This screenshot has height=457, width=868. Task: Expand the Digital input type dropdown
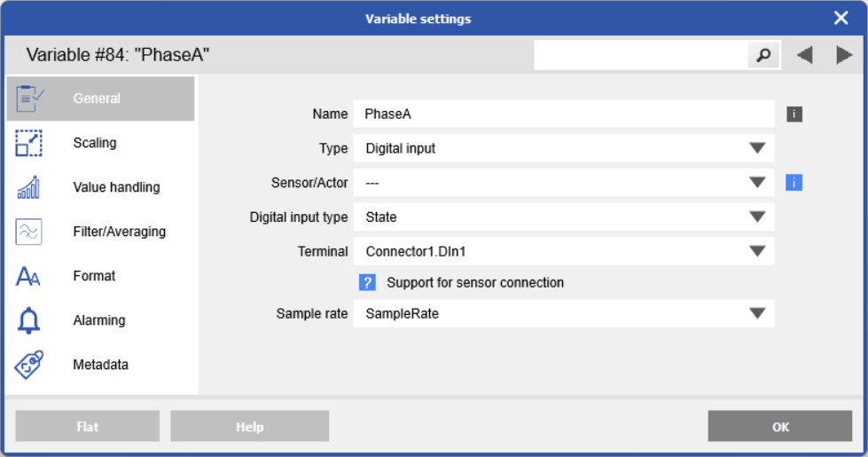click(757, 217)
